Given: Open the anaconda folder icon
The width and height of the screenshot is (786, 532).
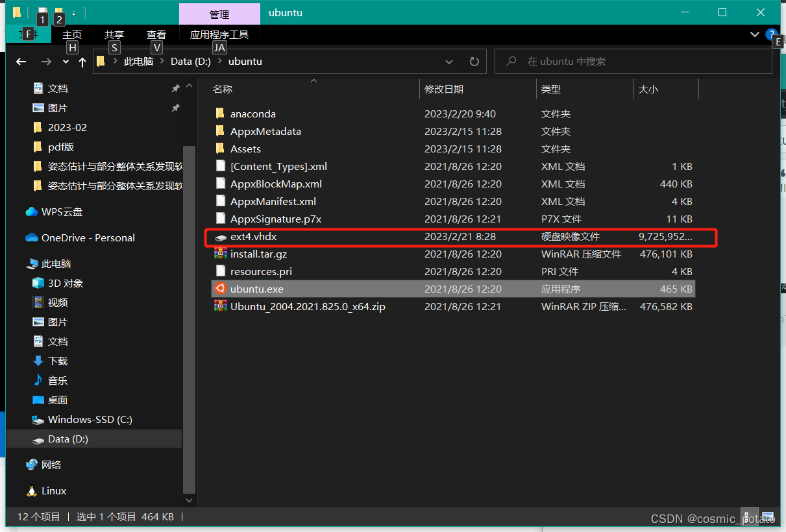Looking at the screenshot, I should click(x=220, y=114).
